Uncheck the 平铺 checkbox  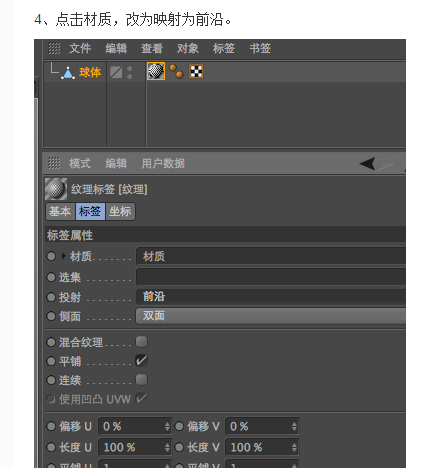tap(141, 361)
